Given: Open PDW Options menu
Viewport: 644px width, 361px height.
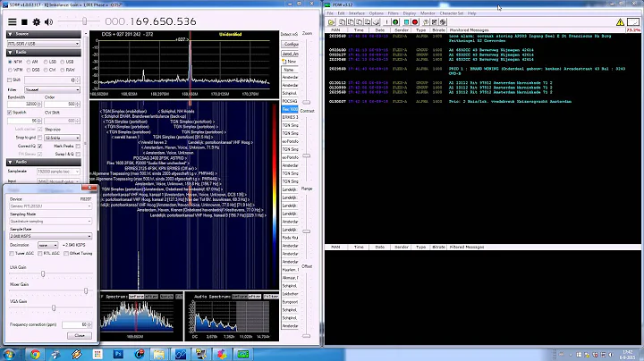Looking at the screenshot, I should pos(376,13).
